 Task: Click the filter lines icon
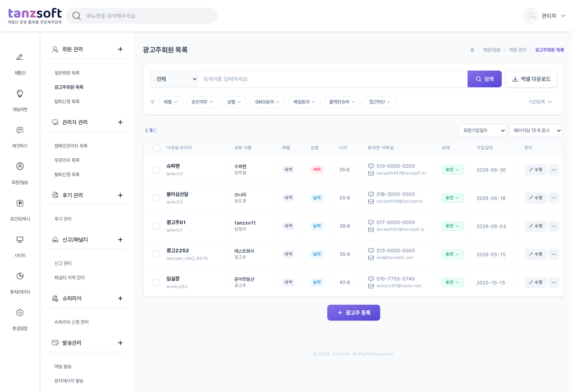153,102
